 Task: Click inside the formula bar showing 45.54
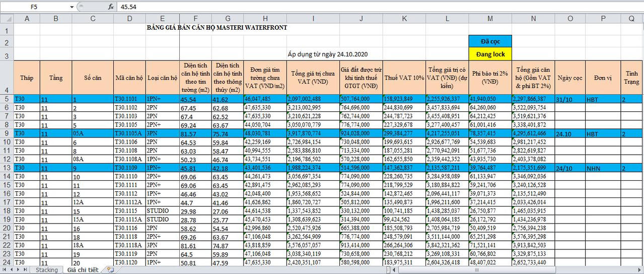tap(352, 7)
